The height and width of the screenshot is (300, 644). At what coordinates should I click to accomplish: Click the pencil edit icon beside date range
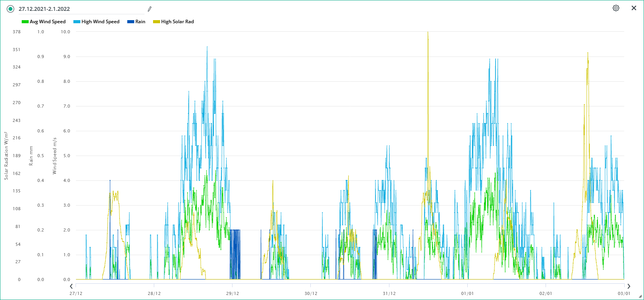click(150, 9)
